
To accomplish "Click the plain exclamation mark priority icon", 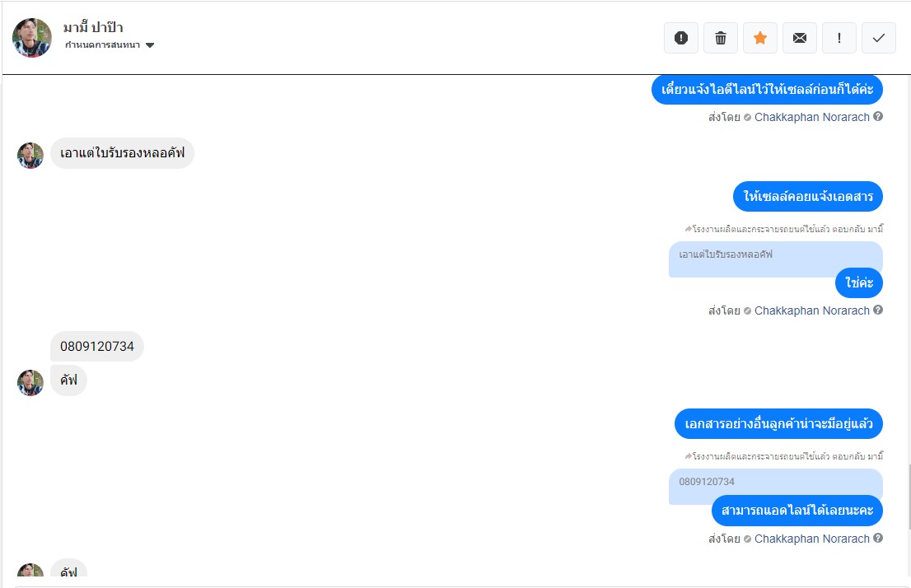I will click(839, 38).
